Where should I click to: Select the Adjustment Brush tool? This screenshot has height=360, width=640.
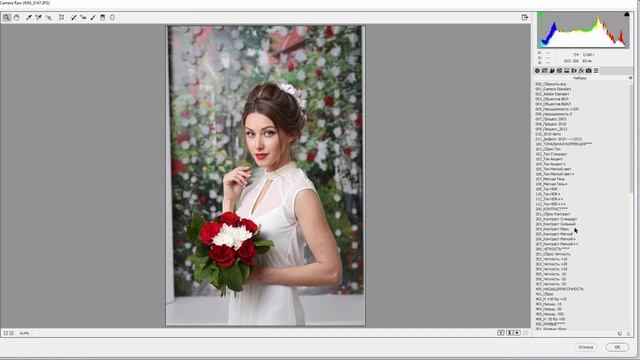pyautogui.click(x=93, y=18)
